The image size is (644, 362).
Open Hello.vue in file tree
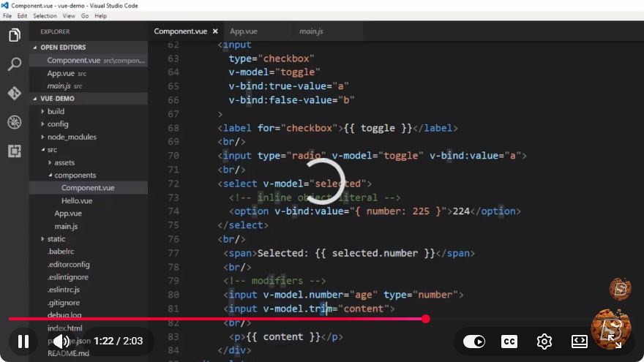pos(77,200)
